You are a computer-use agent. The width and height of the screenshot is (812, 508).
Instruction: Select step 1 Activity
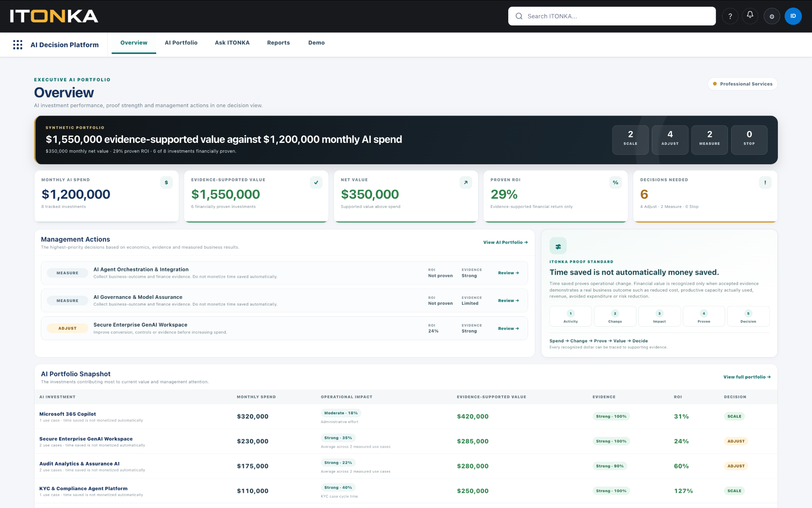[x=571, y=316]
